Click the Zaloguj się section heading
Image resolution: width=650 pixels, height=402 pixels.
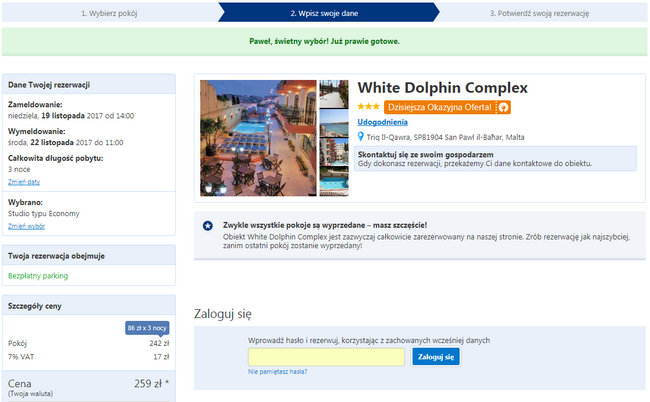[223, 314]
